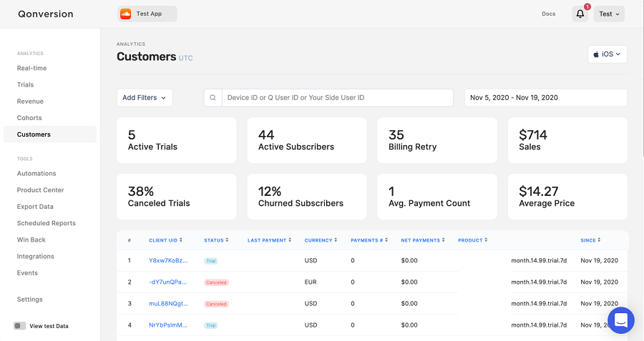
Task: Select Product Center in the Tools section
Action: coord(41,190)
